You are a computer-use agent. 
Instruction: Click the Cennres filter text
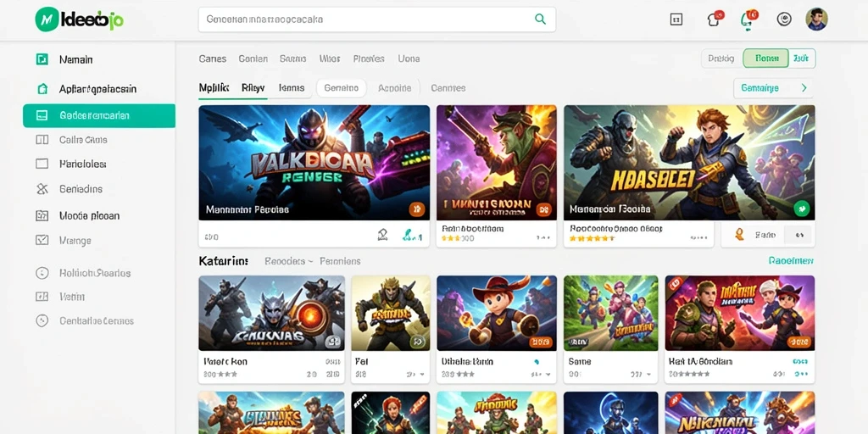448,88
